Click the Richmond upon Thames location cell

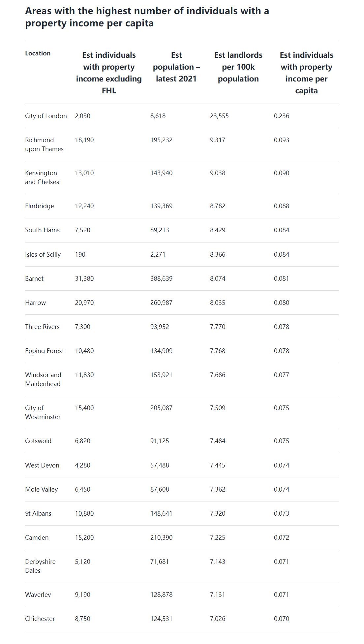[44, 145]
